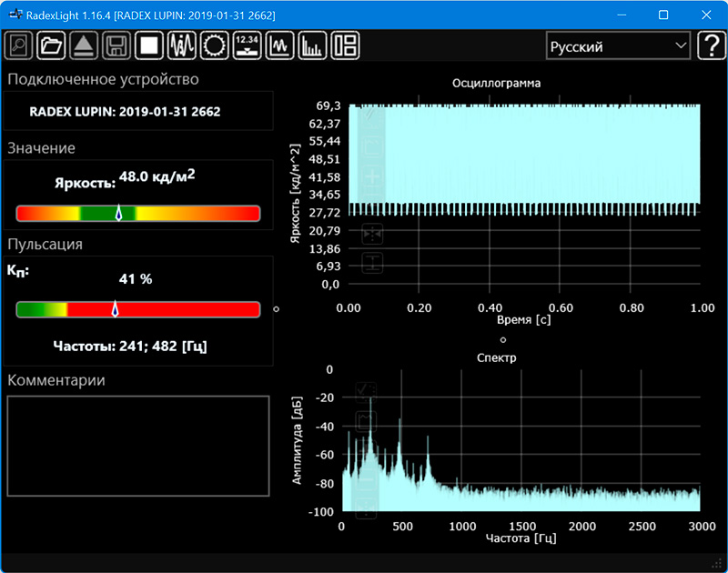Click the 12.34 numeric readout icon
The image size is (728, 573).
coord(247,45)
